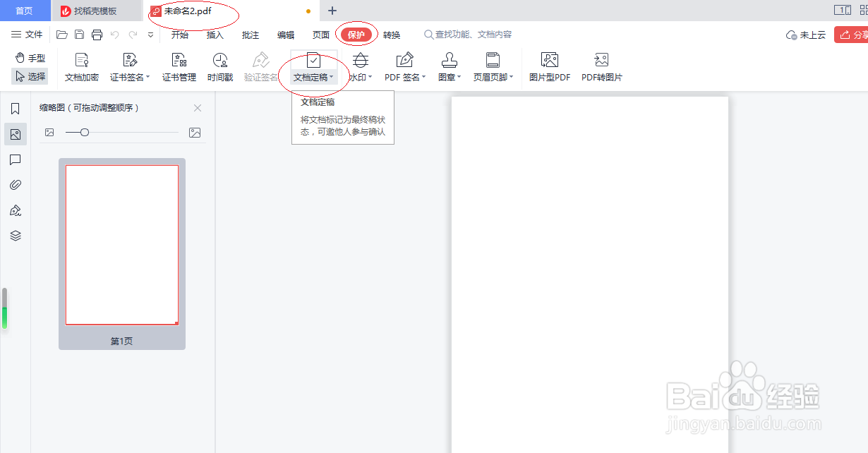Click the blank PDF page area
Viewport: 868px width, 453px height.
pyautogui.click(x=590, y=274)
